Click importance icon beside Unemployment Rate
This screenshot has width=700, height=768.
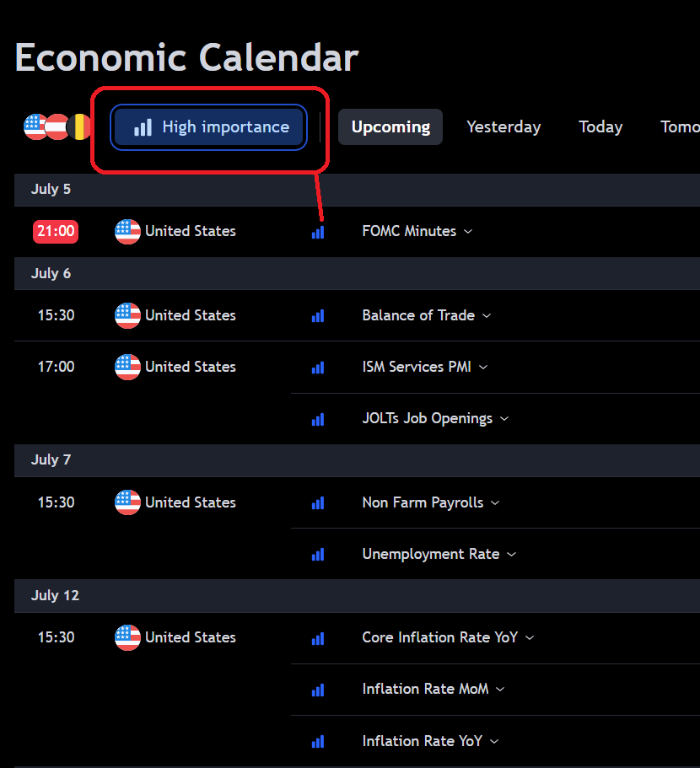pos(318,555)
